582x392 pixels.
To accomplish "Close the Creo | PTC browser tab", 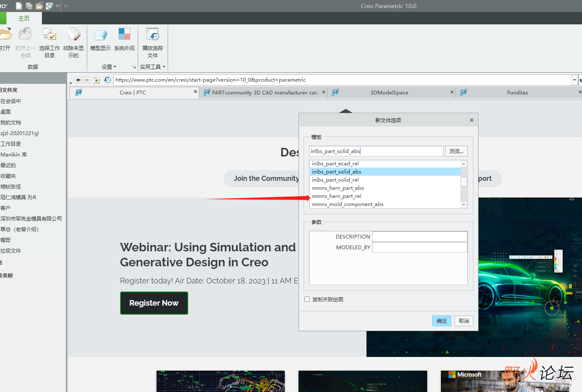I will coord(195,92).
